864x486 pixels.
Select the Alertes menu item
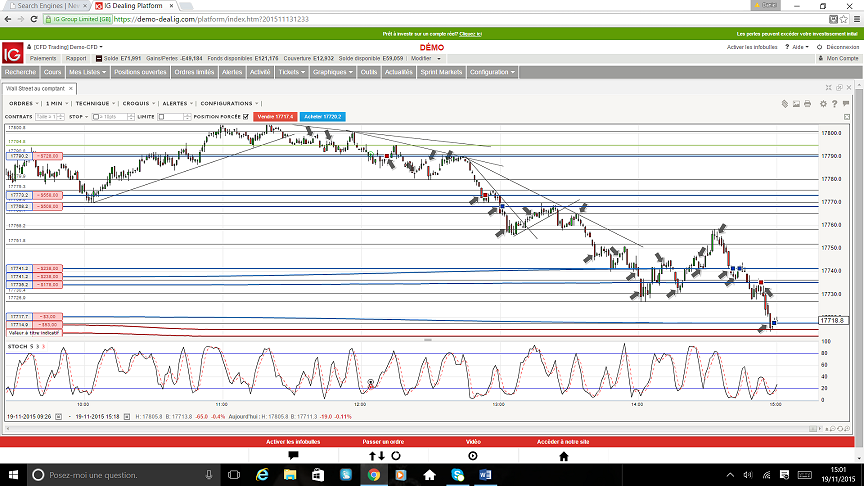(x=232, y=72)
